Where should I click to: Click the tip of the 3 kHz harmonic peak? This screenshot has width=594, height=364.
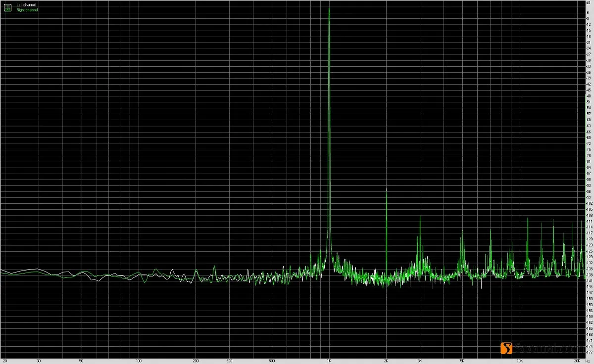pos(420,216)
